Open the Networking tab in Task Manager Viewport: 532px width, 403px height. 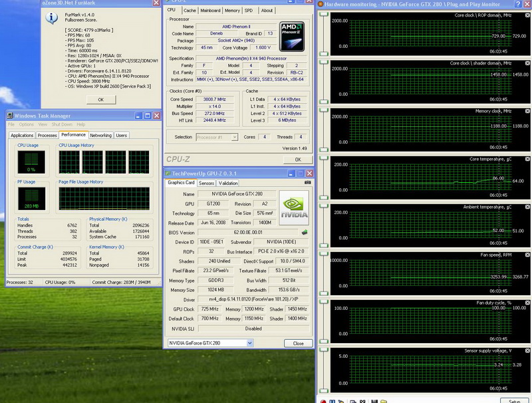(x=101, y=136)
